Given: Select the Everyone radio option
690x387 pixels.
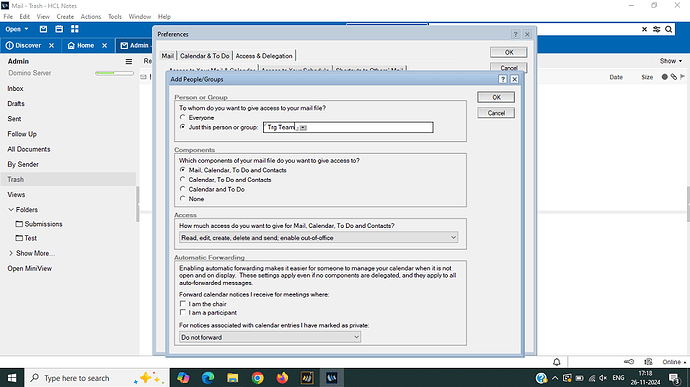Looking at the screenshot, I should 183,118.
